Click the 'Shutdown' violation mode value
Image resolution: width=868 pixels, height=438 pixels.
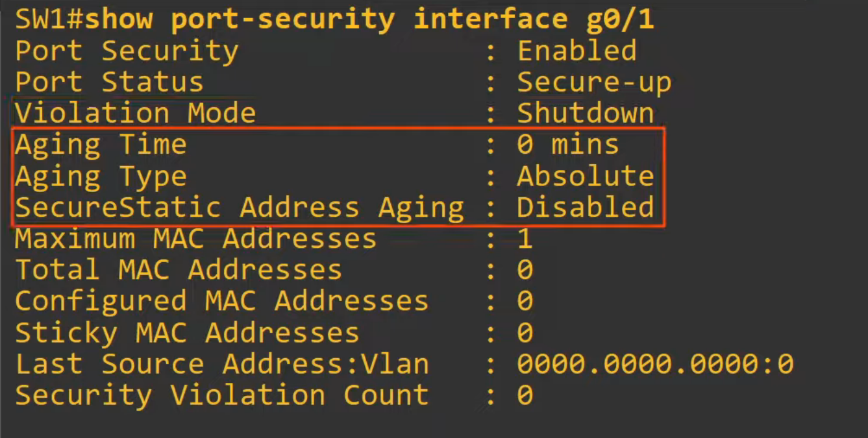[585, 114]
